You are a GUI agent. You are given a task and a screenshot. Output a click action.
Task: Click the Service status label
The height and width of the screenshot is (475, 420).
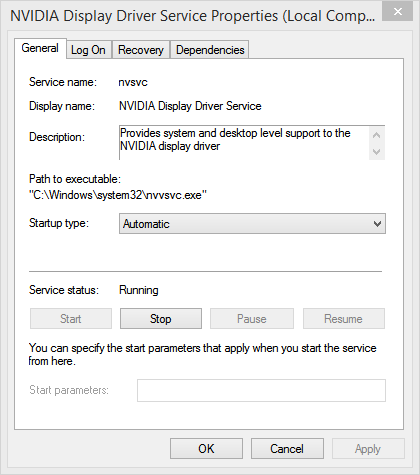[64, 290]
